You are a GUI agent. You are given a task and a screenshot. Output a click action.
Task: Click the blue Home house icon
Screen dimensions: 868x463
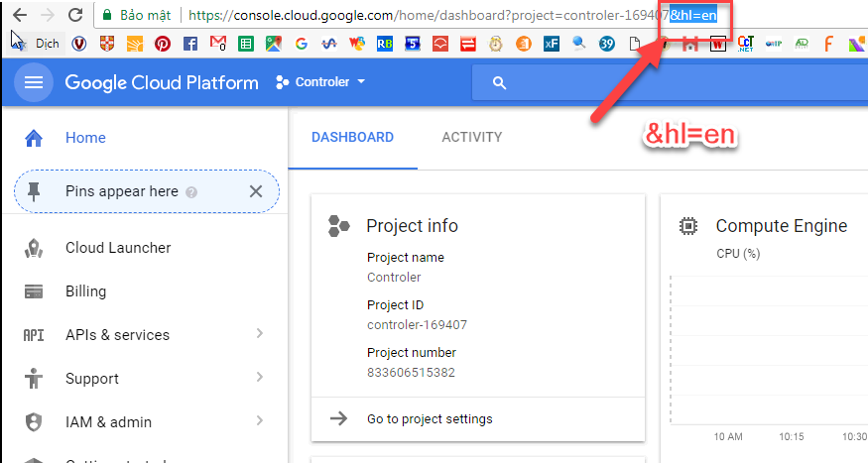(34, 138)
